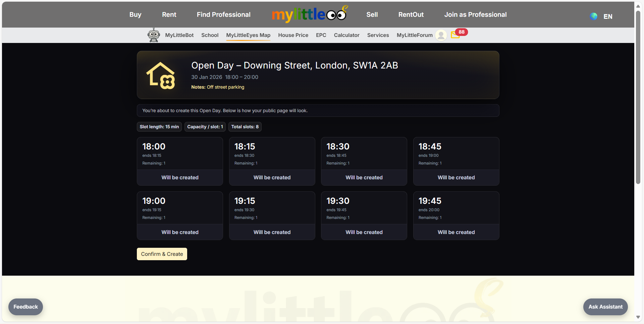Image resolution: width=644 pixels, height=324 pixels.
Task: Go to Find Professional
Action: pyautogui.click(x=223, y=14)
